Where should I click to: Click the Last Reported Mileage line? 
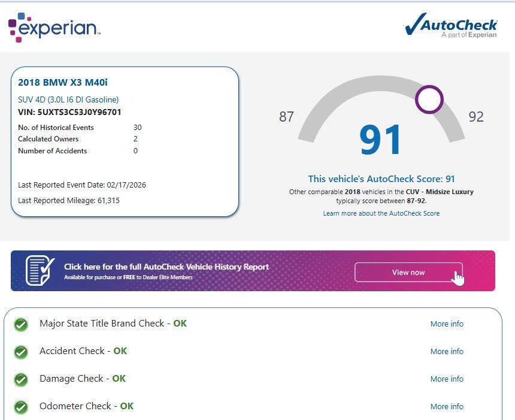point(69,201)
